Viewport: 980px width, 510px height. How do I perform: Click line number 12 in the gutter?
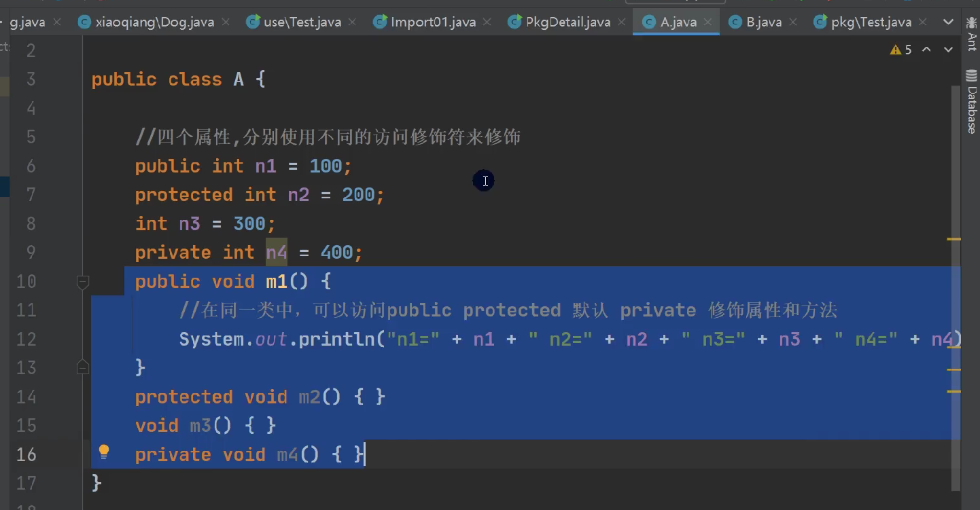pos(26,339)
